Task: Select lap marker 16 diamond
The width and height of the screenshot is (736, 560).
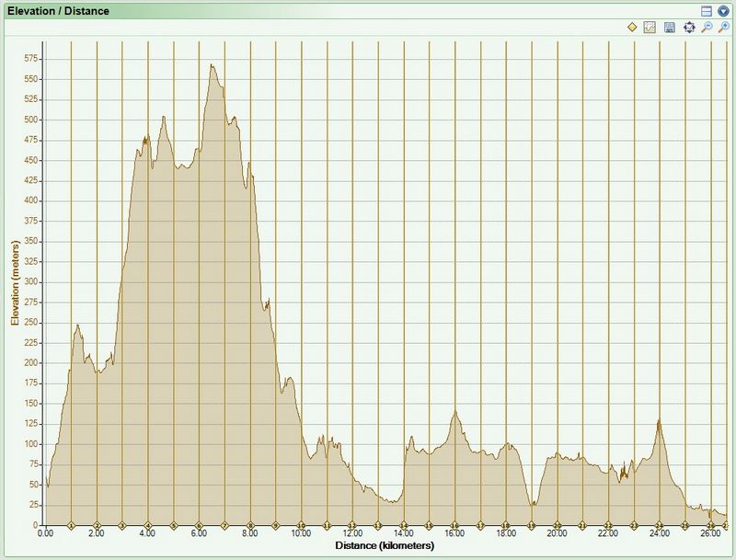Action: pos(454,525)
